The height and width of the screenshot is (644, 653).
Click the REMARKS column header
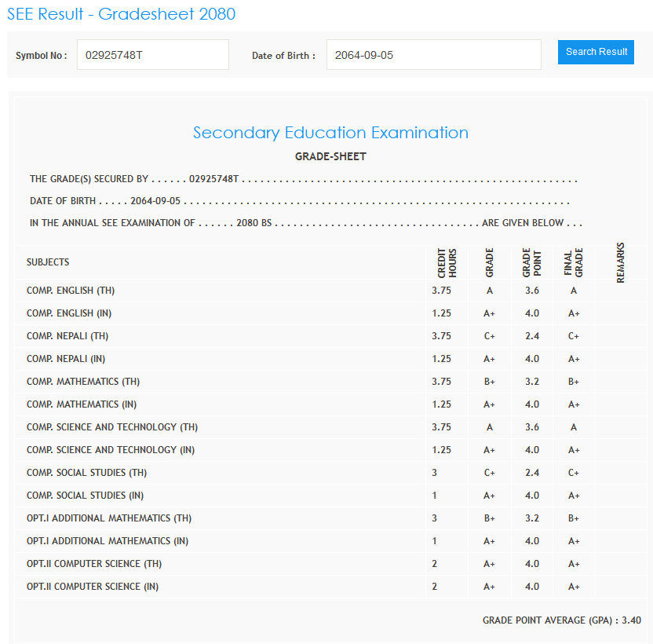pos(621,262)
